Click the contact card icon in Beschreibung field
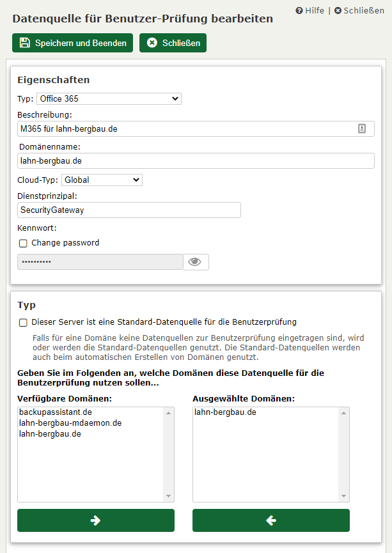392x553 pixels. point(361,129)
